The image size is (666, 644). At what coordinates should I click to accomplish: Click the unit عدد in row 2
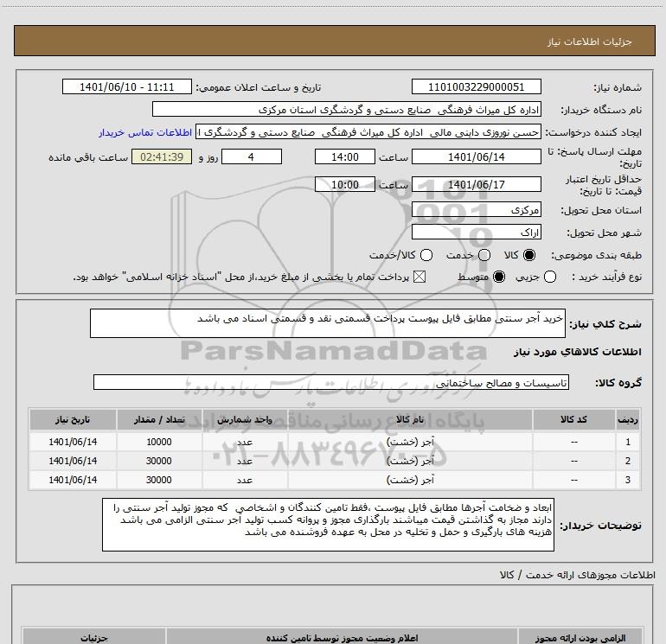pos(245,461)
